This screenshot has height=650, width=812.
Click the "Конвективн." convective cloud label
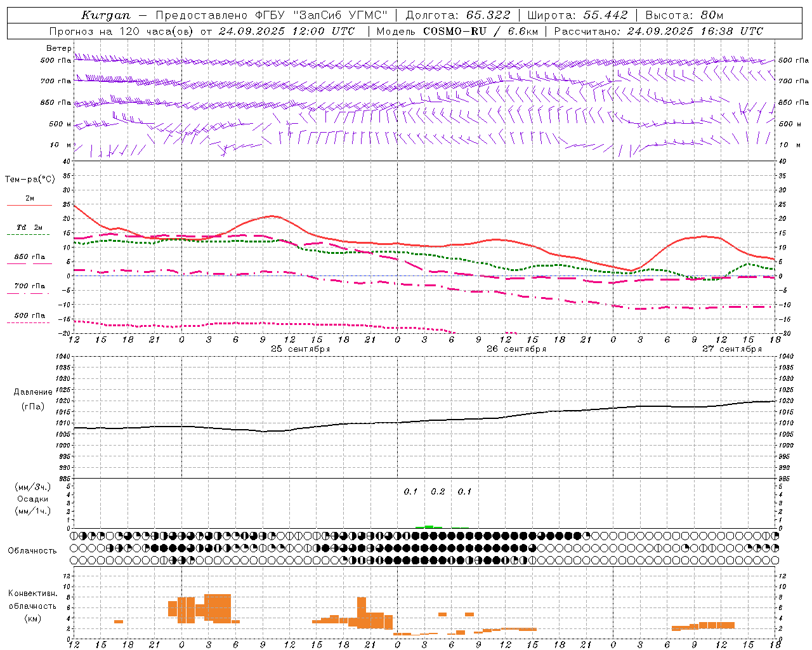coord(33,594)
